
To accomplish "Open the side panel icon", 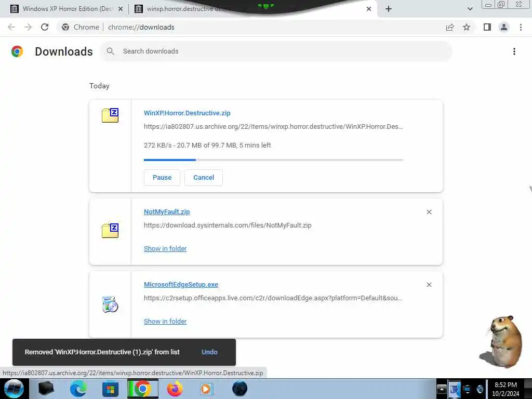I will tap(487, 27).
